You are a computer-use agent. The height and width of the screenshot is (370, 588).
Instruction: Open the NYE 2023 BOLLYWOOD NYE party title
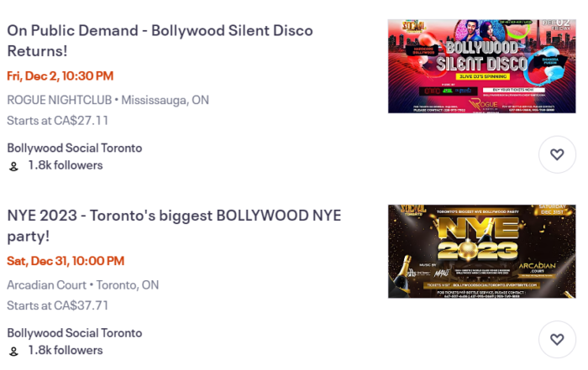click(x=174, y=226)
